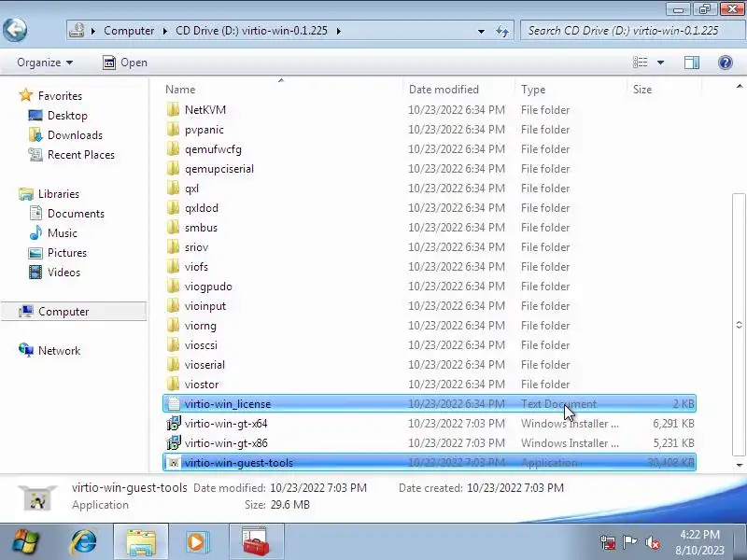Select the sriov folder icon
Image resolution: width=747 pixels, height=560 pixels.
pyautogui.click(x=173, y=246)
